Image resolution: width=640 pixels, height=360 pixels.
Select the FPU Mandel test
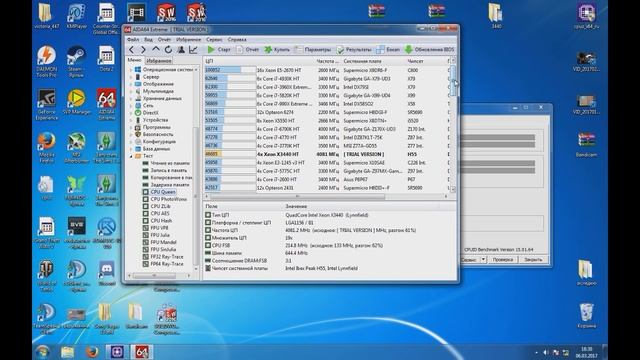coord(163,242)
